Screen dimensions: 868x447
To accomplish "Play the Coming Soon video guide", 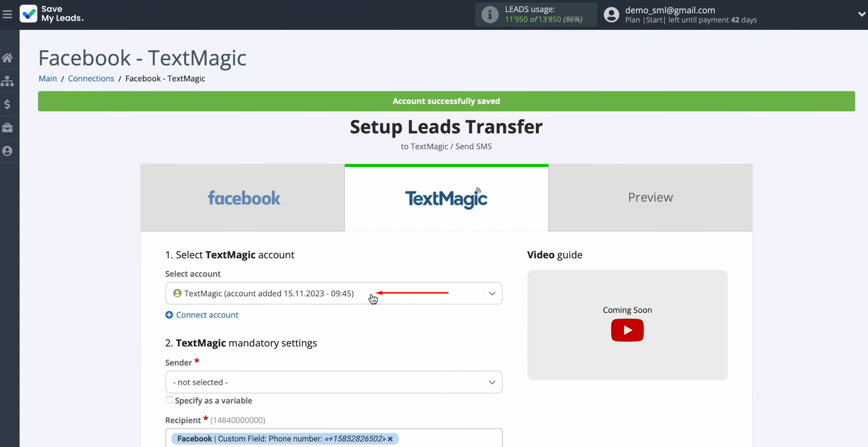I will (x=627, y=330).
